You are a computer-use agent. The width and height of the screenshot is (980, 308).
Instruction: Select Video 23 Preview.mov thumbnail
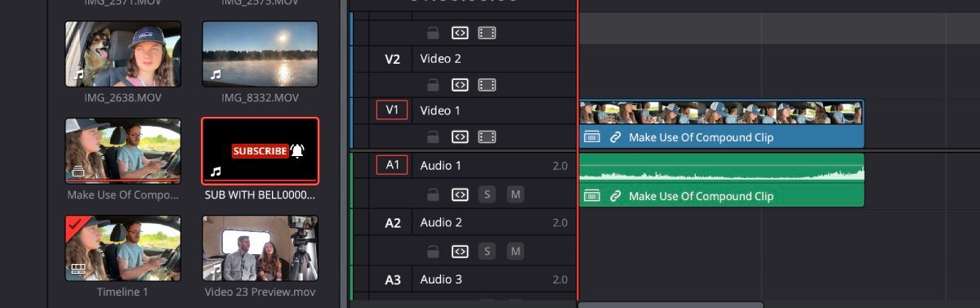[260, 248]
